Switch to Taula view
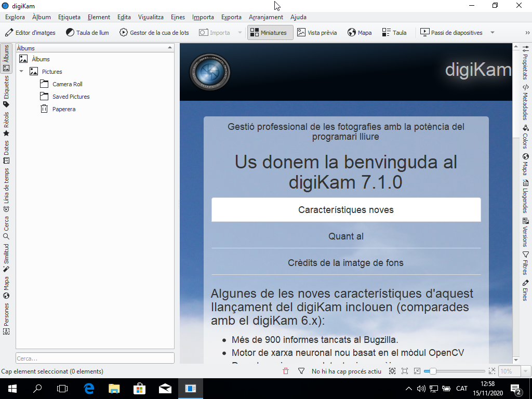The width and height of the screenshot is (532, 399). point(394,33)
